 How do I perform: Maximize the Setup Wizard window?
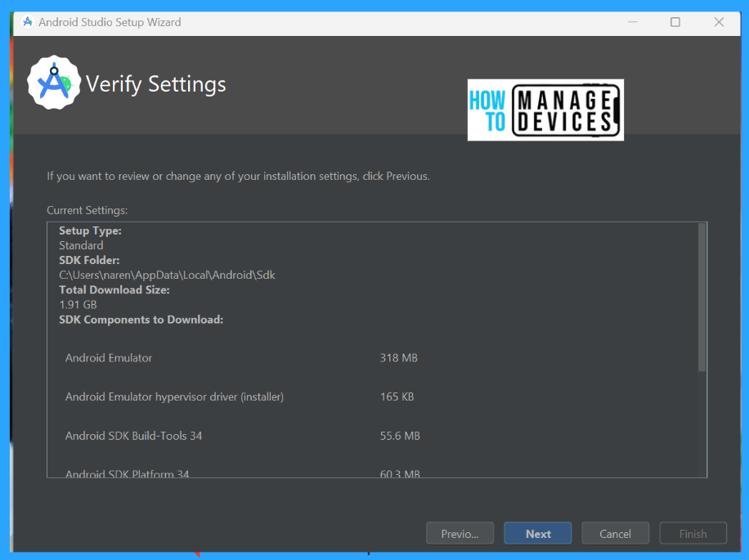point(675,22)
